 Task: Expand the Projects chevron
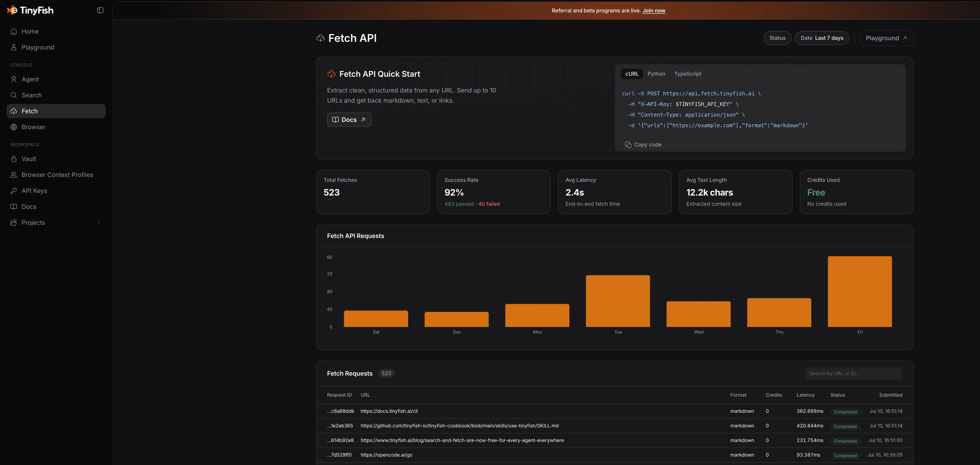click(99, 222)
